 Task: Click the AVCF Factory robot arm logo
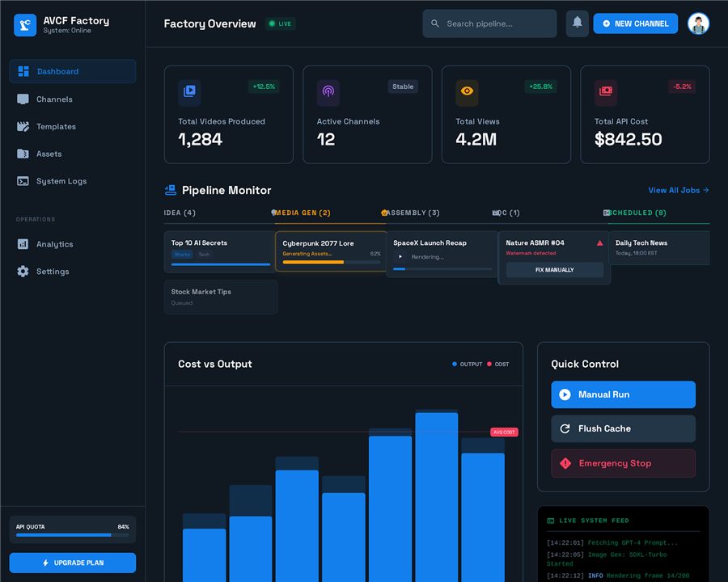coord(25,24)
